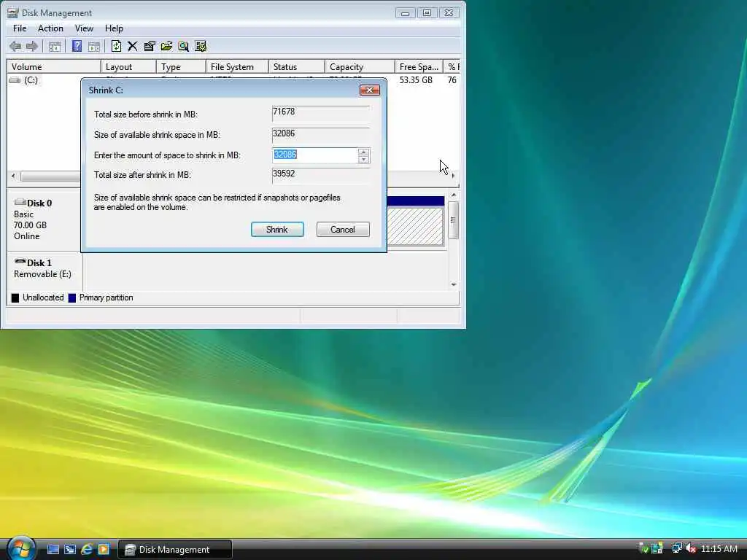
Task: Click the Disk 0 'Online' status text
Action: [27, 236]
